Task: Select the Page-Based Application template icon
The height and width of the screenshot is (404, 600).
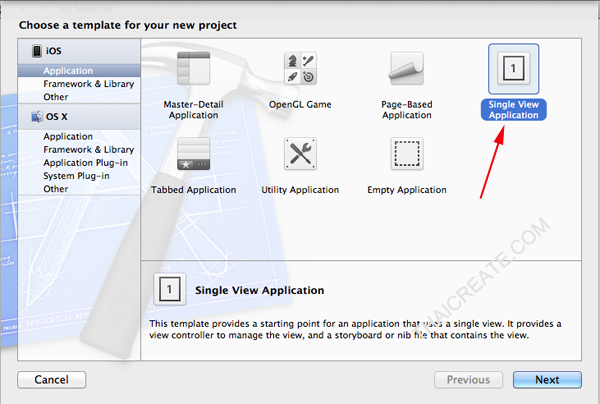Action: (406, 68)
